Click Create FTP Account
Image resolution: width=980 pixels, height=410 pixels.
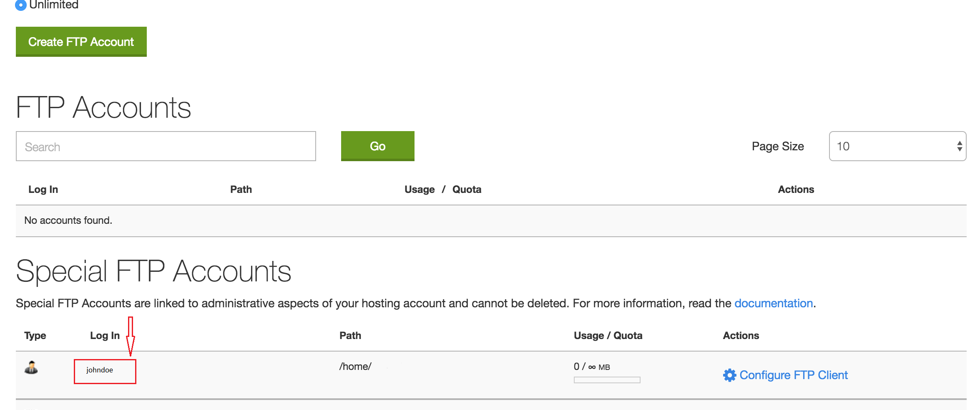pos(81,41)
